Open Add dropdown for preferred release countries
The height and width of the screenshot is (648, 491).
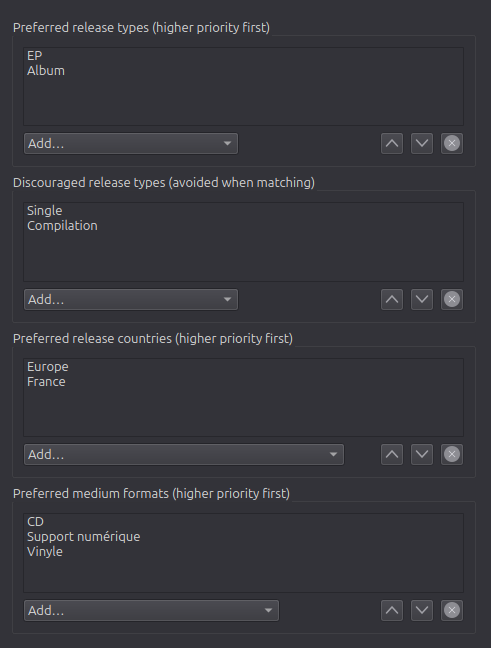(x=184, y=455)
